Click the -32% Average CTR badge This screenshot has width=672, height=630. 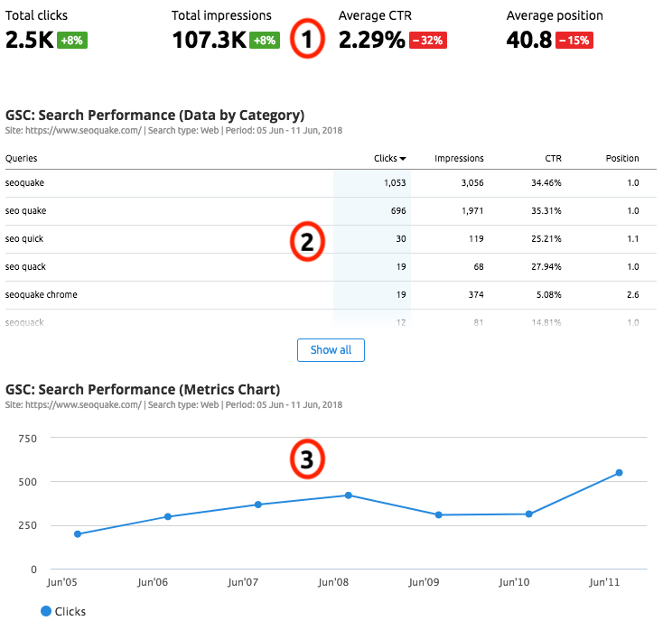tap(428, 41)
